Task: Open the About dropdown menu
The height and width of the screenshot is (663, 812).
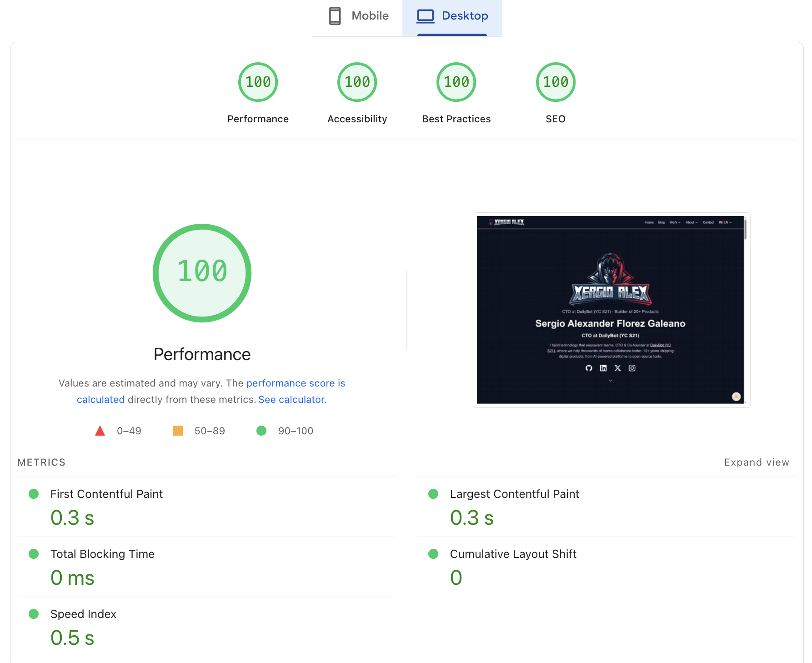Action: pyautogui.click(x=691, y=222)
